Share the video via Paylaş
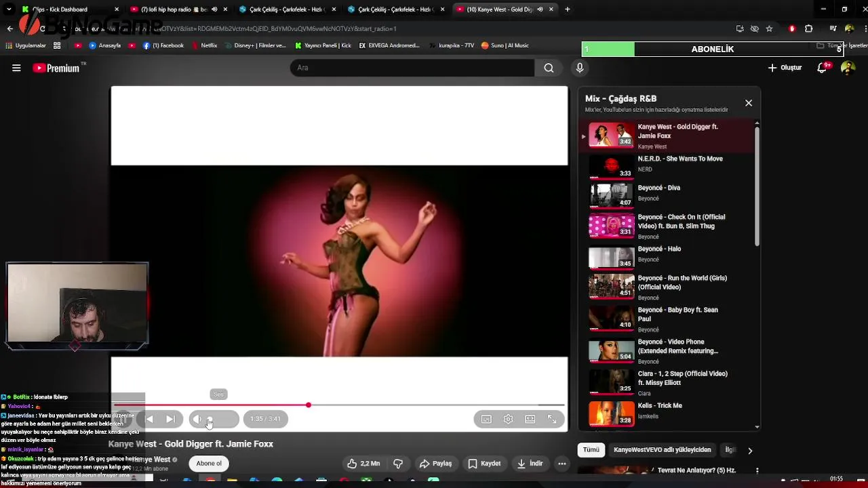The height and width of the screenshot is (488, 868). point(435,464)
